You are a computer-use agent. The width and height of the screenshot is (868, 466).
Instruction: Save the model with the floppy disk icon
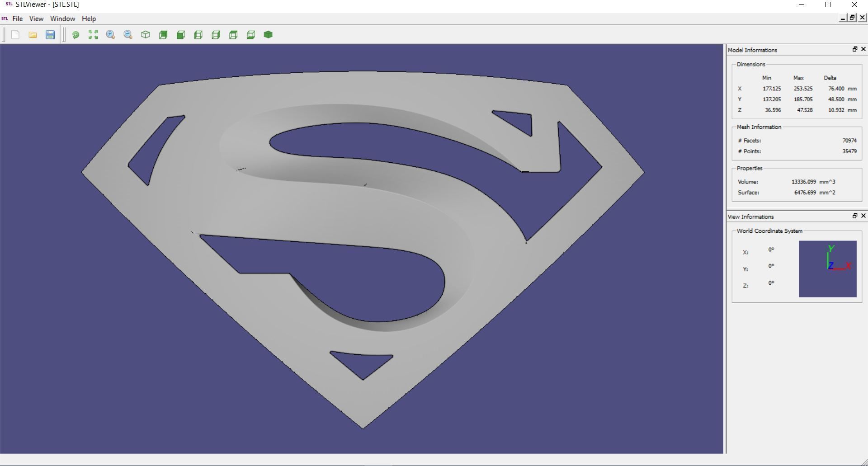point(50,35)
